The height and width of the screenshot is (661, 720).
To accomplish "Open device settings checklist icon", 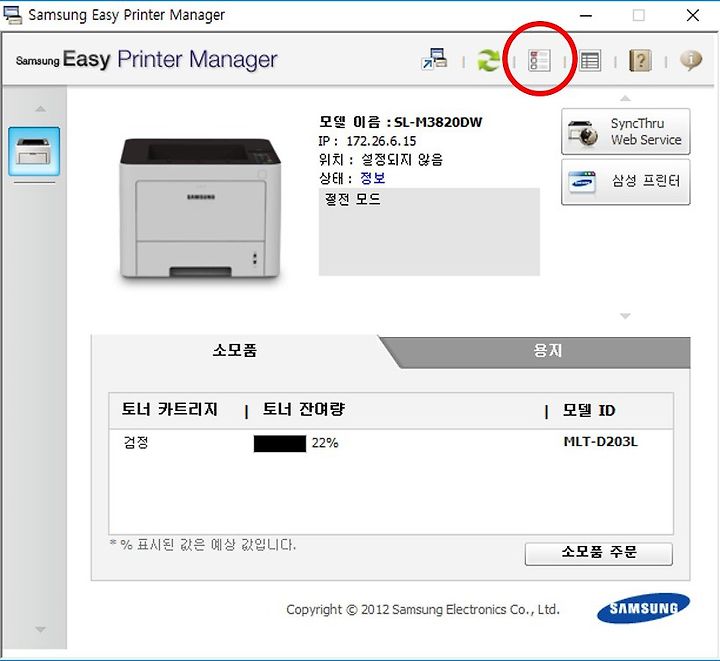I will click(x=539, y=60).
